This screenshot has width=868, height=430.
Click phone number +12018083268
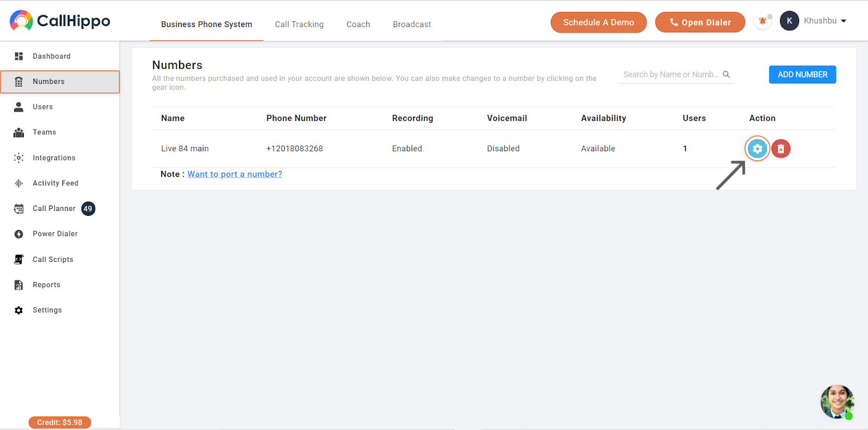pos(295,149)
